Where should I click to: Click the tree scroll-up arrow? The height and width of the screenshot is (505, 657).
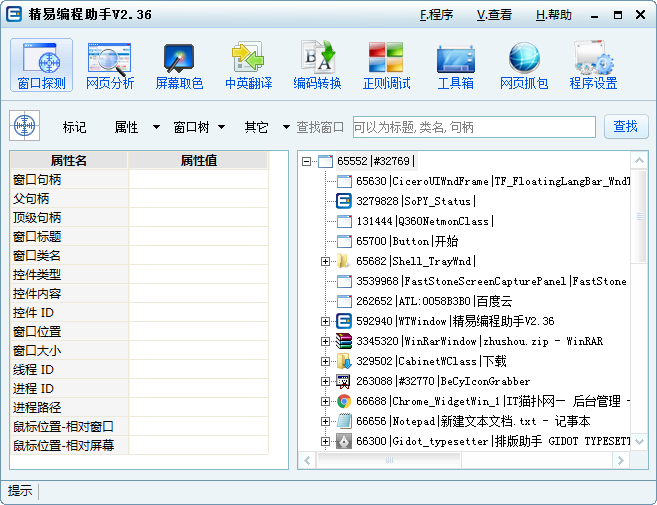coord(639,160)
